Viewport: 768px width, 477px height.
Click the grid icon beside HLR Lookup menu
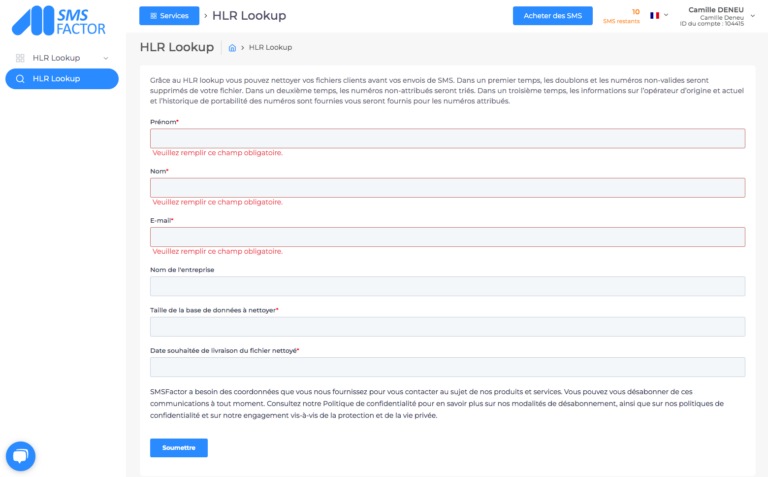[x=20, y=58]
